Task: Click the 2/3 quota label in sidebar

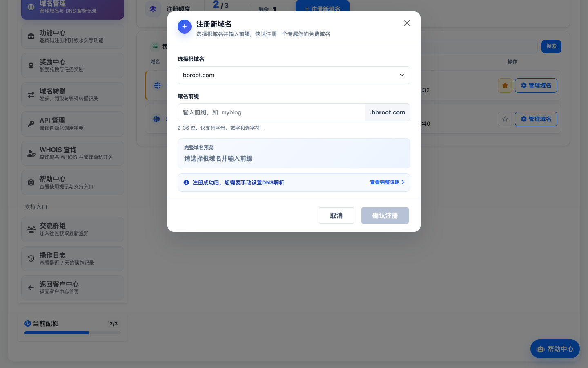Action: (114, 323)
